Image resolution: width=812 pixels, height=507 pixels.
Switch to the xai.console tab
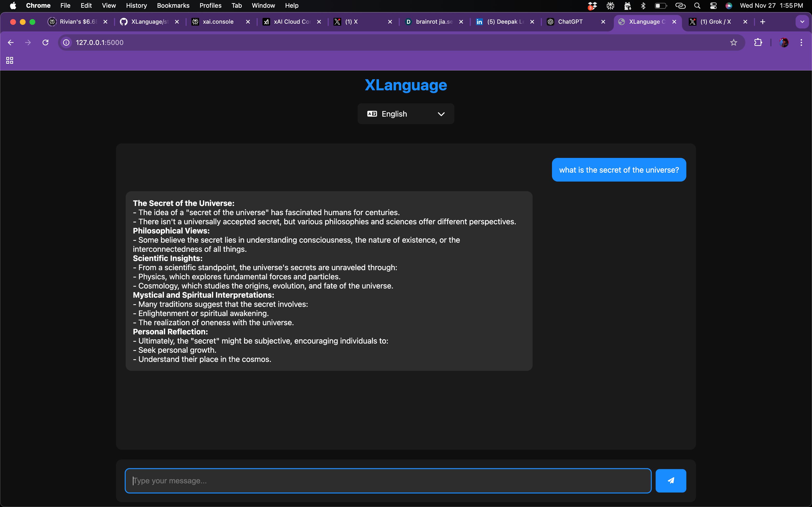217,21
